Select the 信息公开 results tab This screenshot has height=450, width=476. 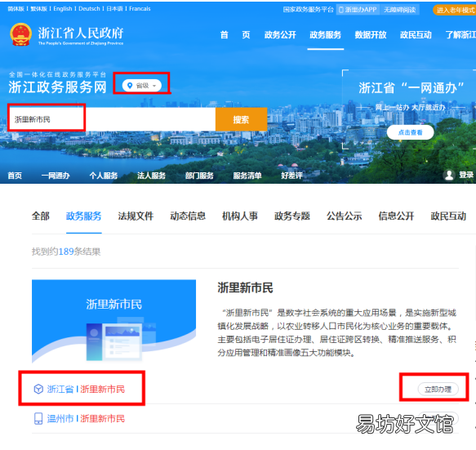tap(397, 216)
